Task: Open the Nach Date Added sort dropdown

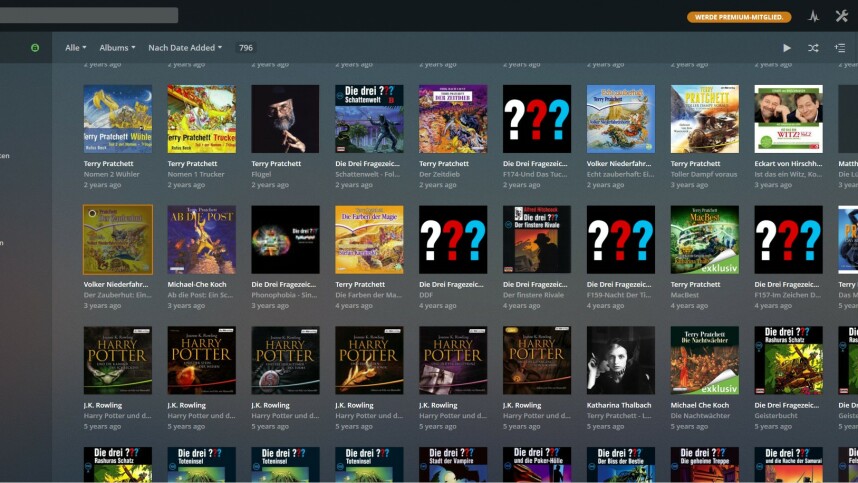Action: tap(185, 48)
